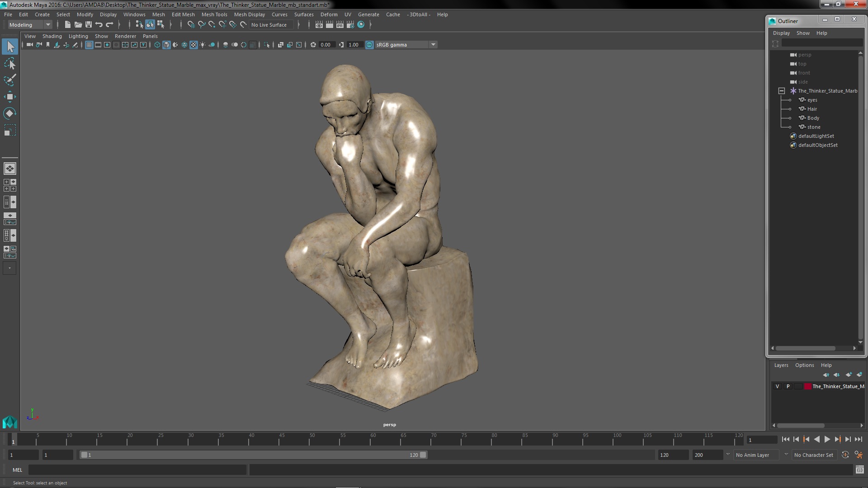Click the Snap to grids icon

tap(191, 25)
